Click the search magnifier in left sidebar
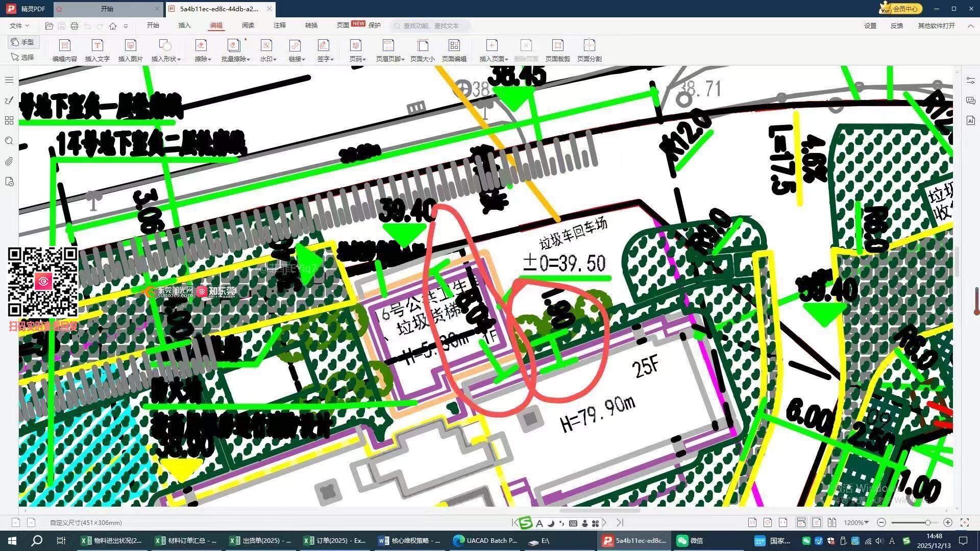This screenshot has width=980, height=551. click(9, 141)
